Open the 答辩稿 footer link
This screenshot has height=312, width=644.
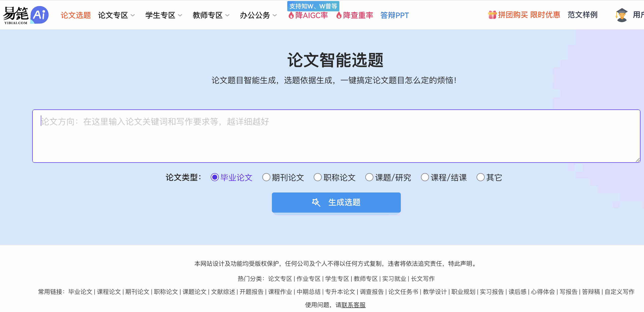pos(591,292)
